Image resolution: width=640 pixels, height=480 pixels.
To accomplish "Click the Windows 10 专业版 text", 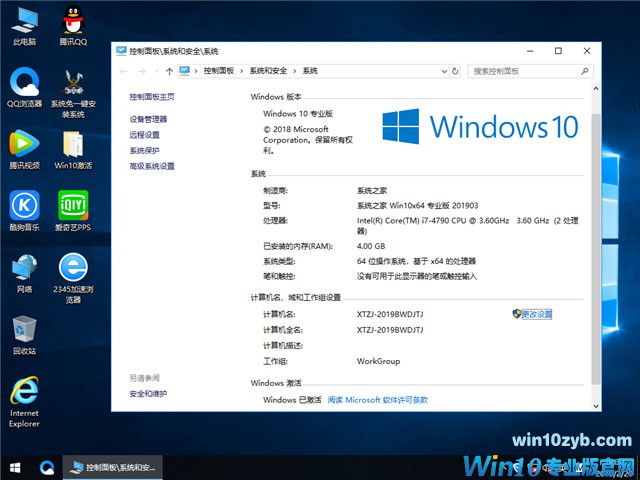I will pos(298,113).
